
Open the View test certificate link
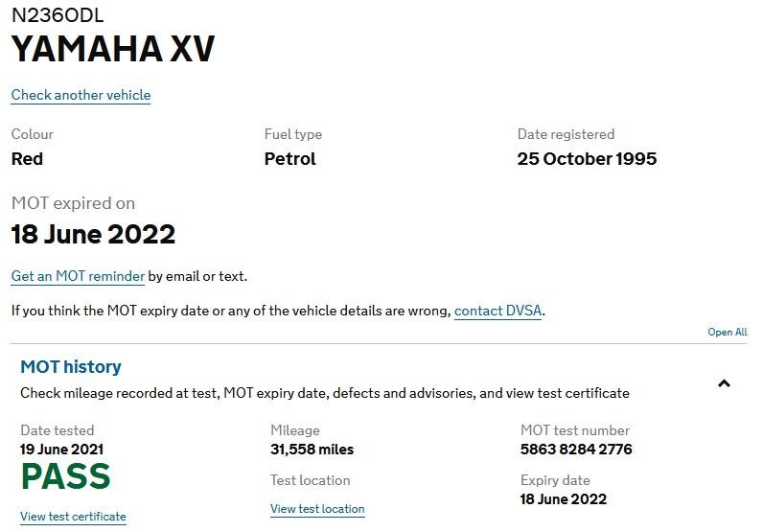pos(73,517)
